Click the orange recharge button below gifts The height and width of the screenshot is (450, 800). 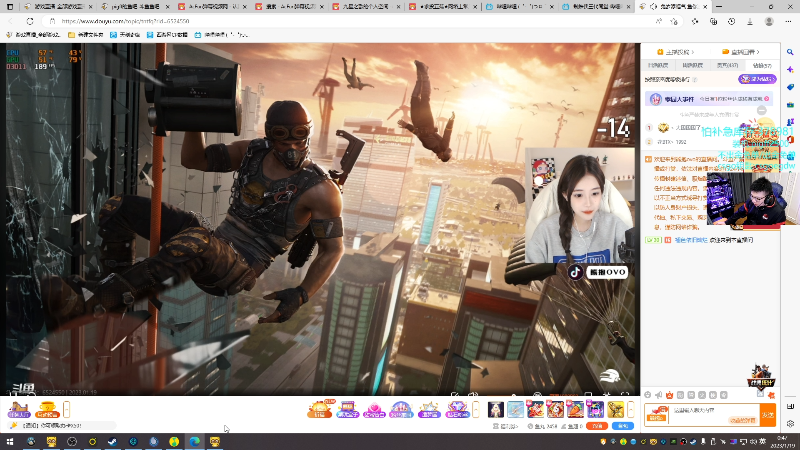[x=596, y=426]
